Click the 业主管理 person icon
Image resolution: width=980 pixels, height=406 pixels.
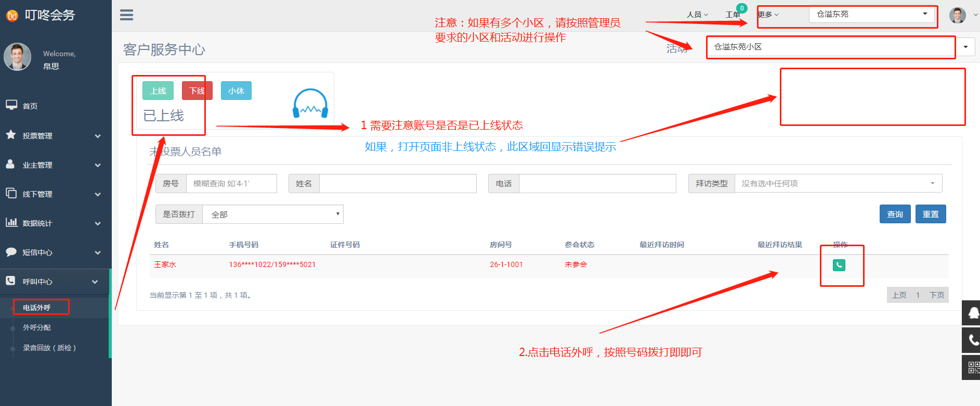tap(10, 164)
